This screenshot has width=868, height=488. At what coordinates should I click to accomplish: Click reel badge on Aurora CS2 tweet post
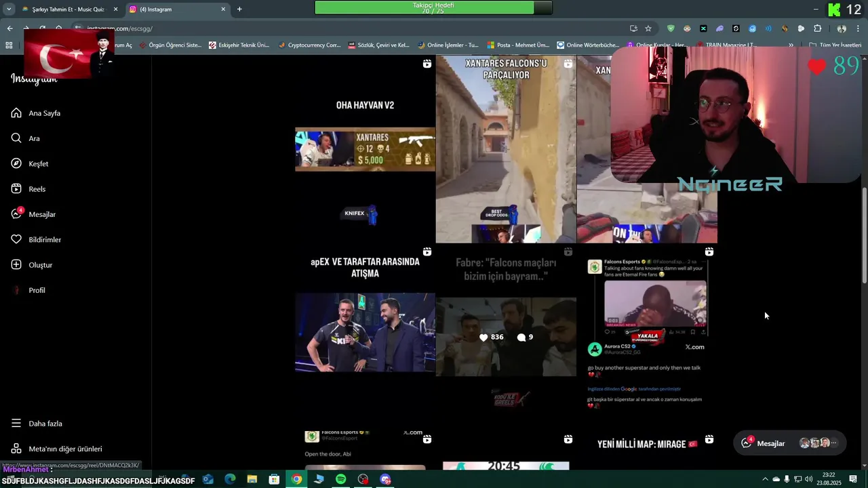click(x=709, y=251)
